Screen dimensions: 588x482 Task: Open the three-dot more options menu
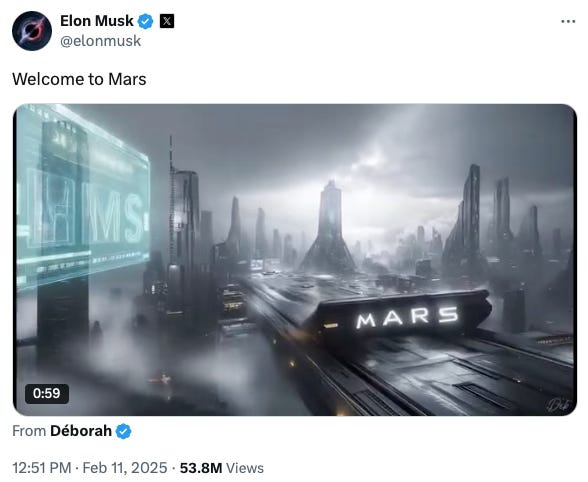pos(568,21)
